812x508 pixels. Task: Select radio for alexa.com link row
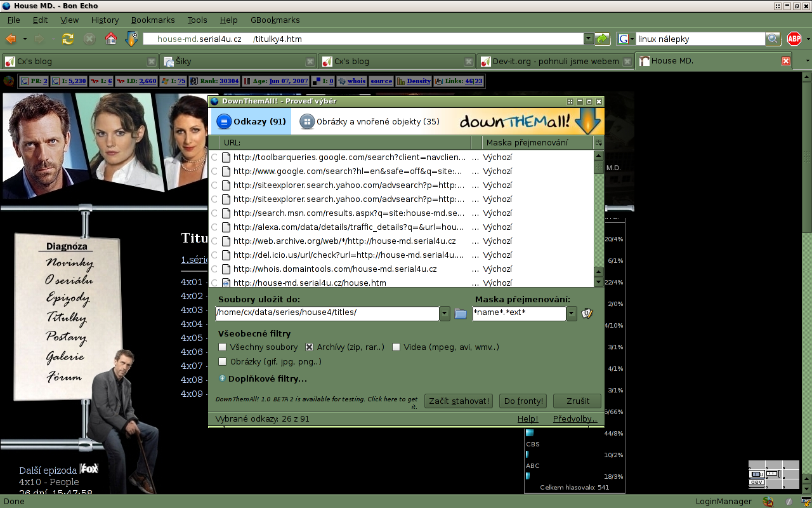[214, 227]
